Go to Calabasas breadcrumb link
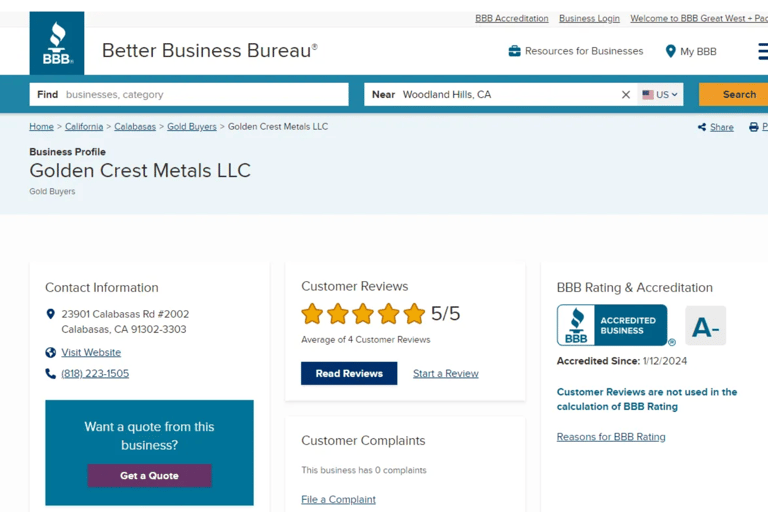This screenshot has height=512, width=768. pos(135,127)
